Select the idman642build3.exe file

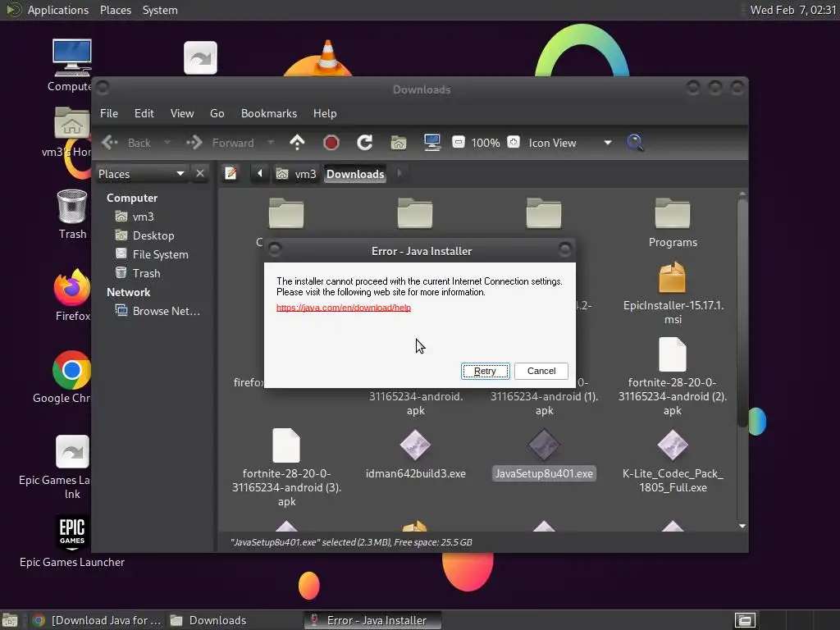click(x=415, y=454)
